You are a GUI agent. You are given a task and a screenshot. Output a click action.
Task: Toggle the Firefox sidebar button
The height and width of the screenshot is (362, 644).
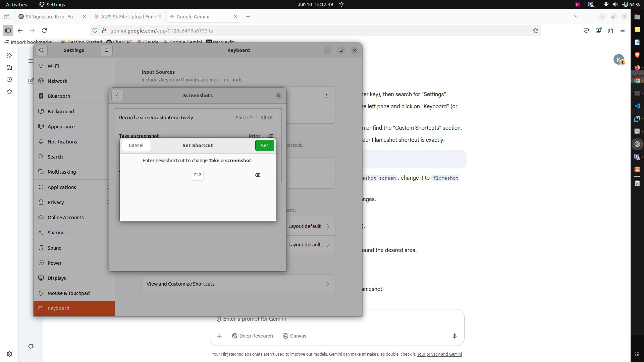click(8, 31)
